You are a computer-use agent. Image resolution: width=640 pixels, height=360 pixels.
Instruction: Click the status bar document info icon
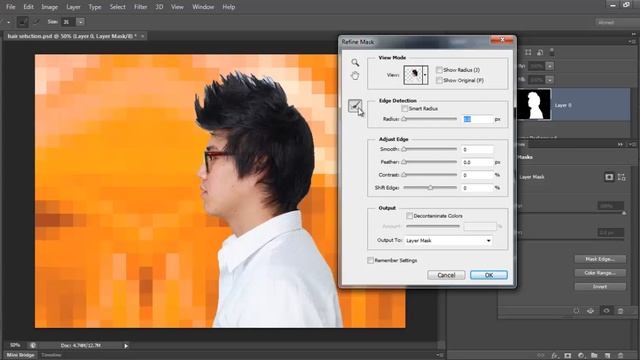[x=33, y=345]
